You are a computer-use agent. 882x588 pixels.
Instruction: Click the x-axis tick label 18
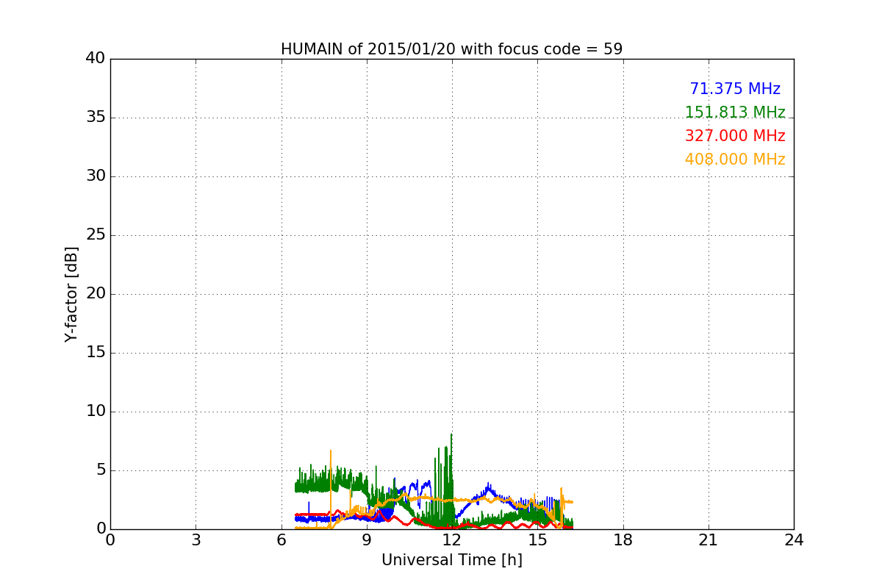coord(623,539)
